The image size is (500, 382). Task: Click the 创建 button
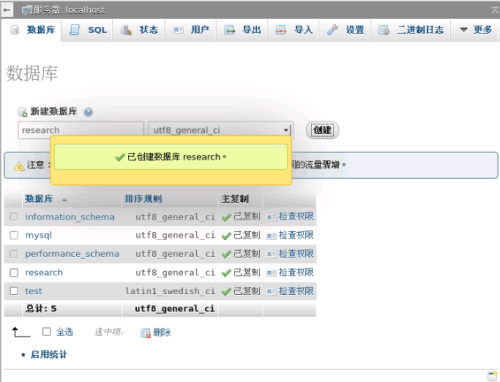pos(322,130)
